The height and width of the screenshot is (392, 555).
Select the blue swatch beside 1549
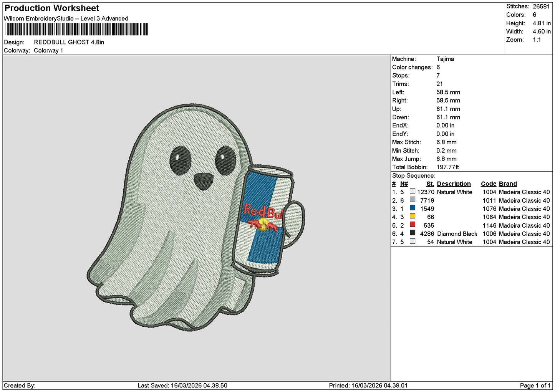tap(413, 208)
